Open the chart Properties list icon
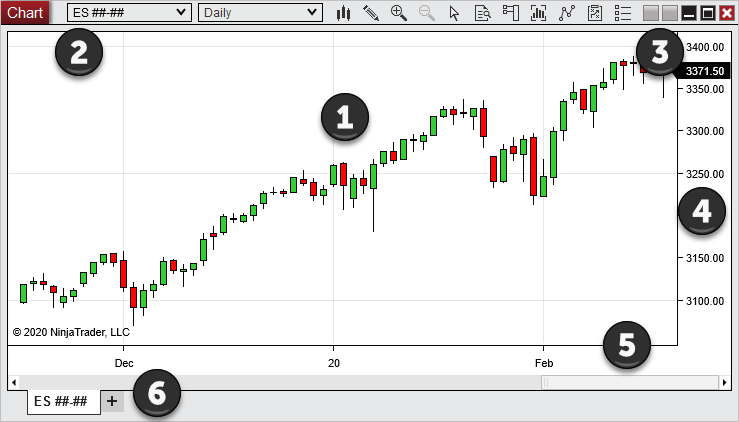This screenshot has width=739, height=422. click(x=623, y=13)
